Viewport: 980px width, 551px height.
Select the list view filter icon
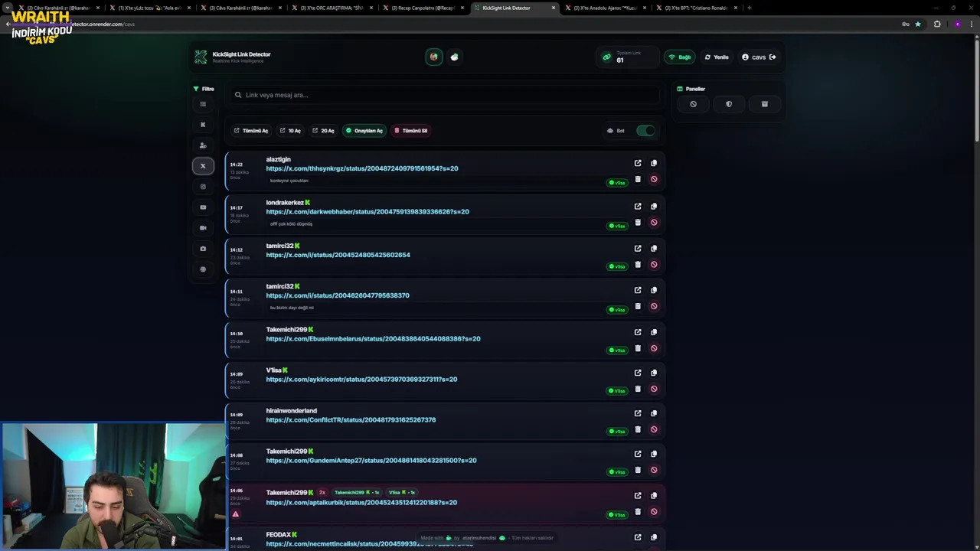click(203, 104)
